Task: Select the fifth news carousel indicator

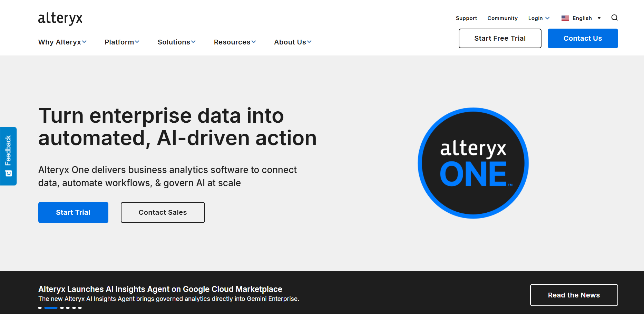Action: pyautogui.click(x=74, y=307)
